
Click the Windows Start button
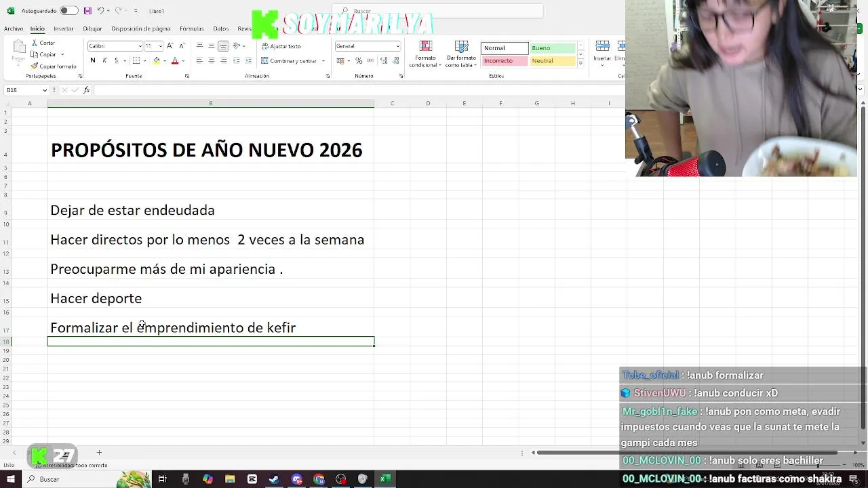11,479
